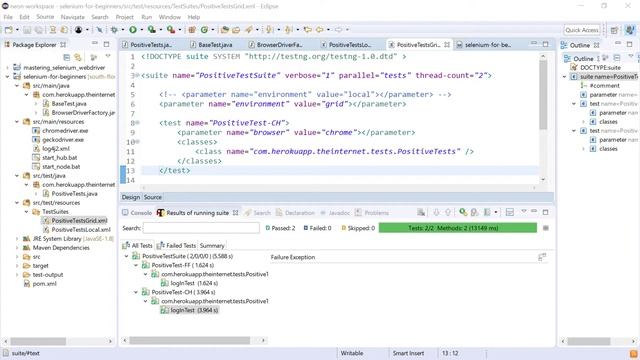
Task: Click the results tree horizontal scrollbar
Action: pos(189,340)
